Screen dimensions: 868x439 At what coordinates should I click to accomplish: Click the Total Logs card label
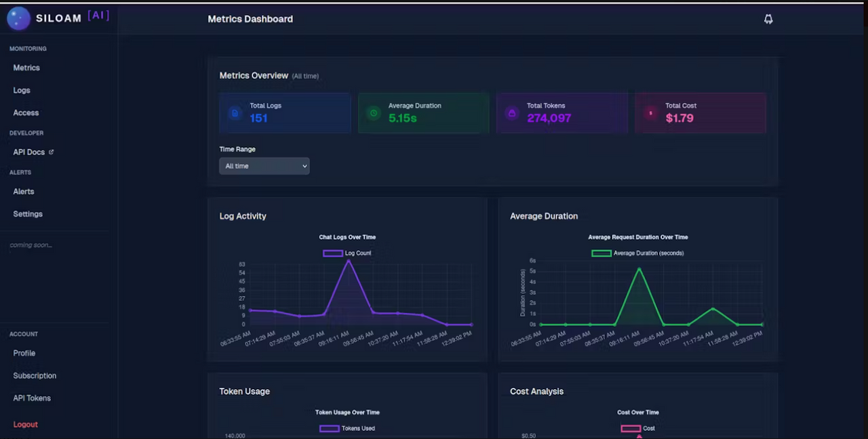pyautogui.click(x=265, y=106)
